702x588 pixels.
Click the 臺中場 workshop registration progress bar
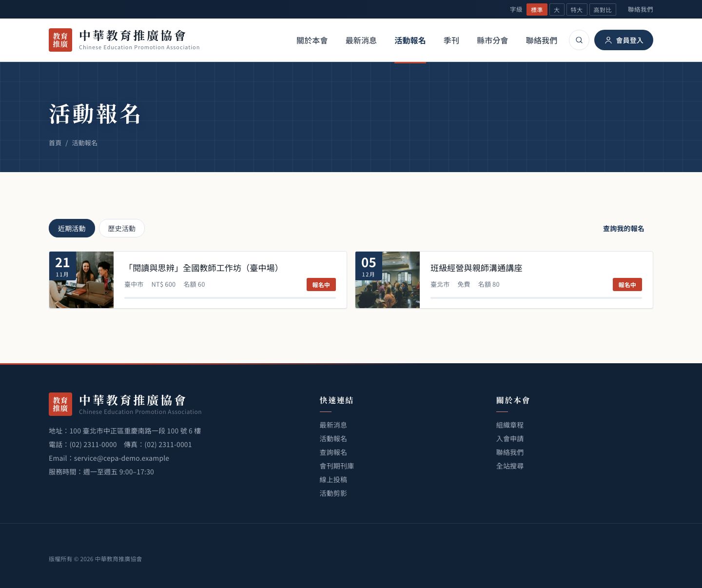coord(230,297)
